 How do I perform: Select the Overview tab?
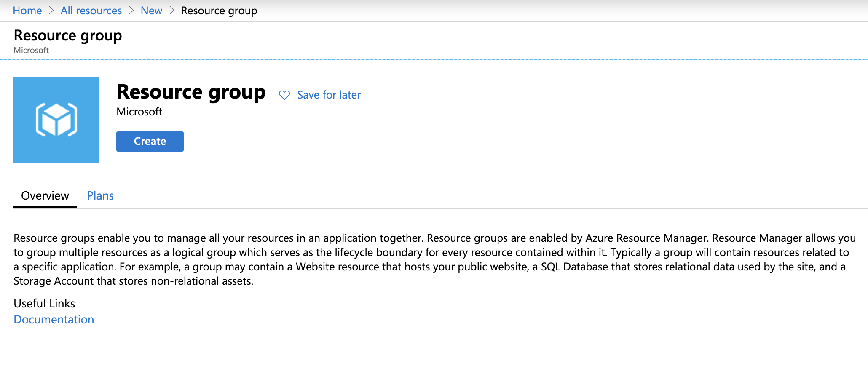click(45, 195)
